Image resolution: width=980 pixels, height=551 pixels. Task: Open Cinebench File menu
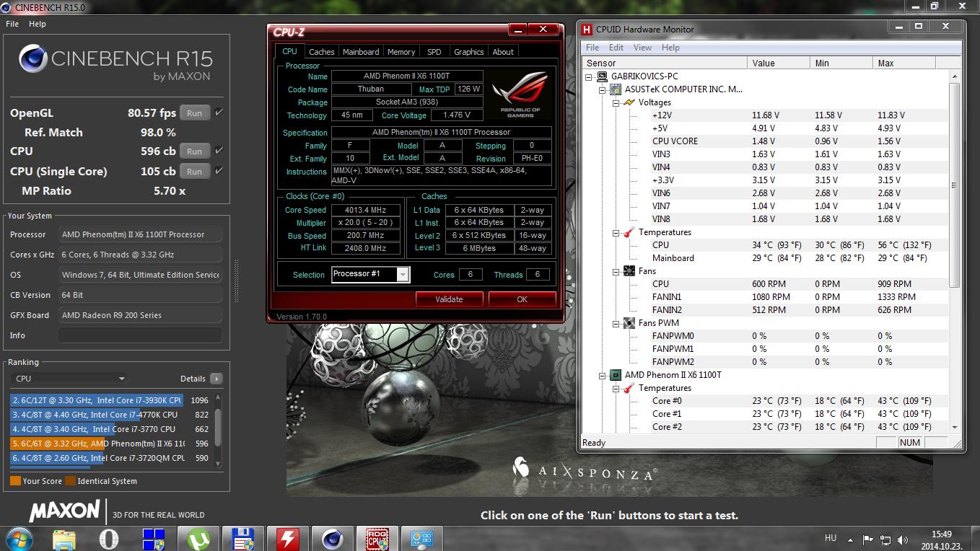click(12, 24)
